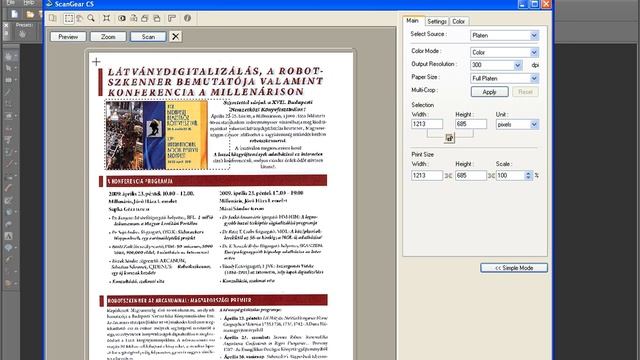Switch to the Main tab

(412, 20)
